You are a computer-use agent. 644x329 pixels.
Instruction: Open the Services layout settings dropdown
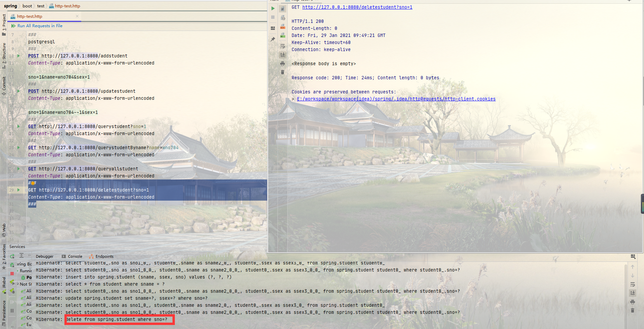coord(633,256)
